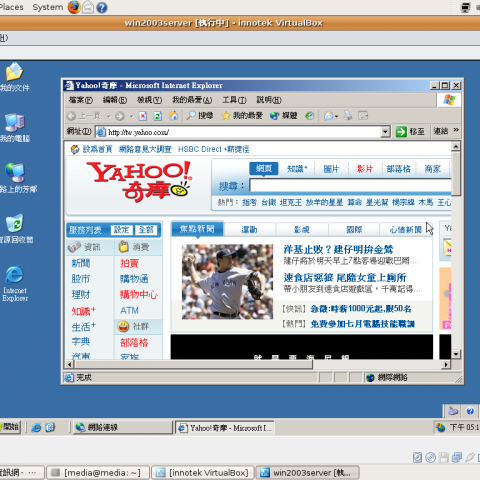Switch to the International news tab
Image resolution: width=480 pixels, height=480 pixels.
354,229
